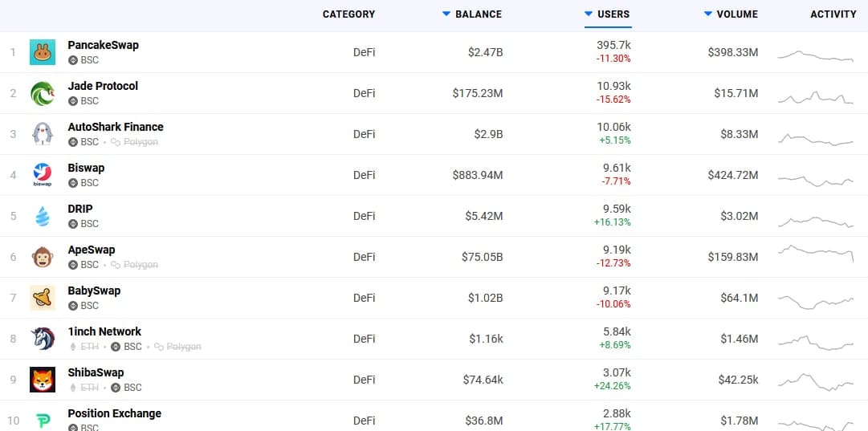
Task: Click Polygon chain icon under AutoShark Finance
Action: tap(116, 142)
